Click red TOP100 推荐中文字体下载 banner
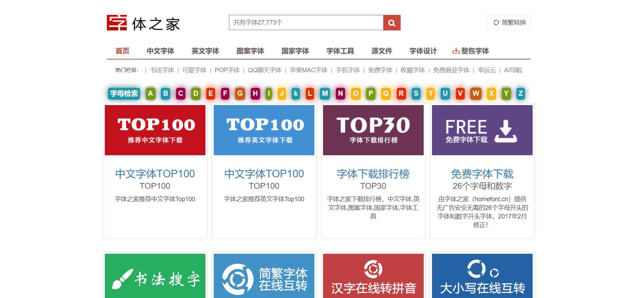 click(x=155, y=130)
